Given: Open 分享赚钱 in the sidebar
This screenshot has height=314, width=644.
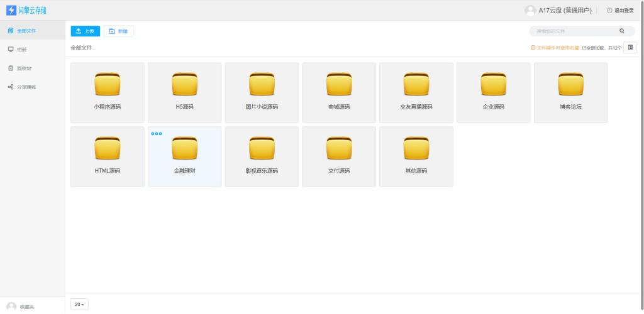Looking at the screenshot, I should point(26,87).
